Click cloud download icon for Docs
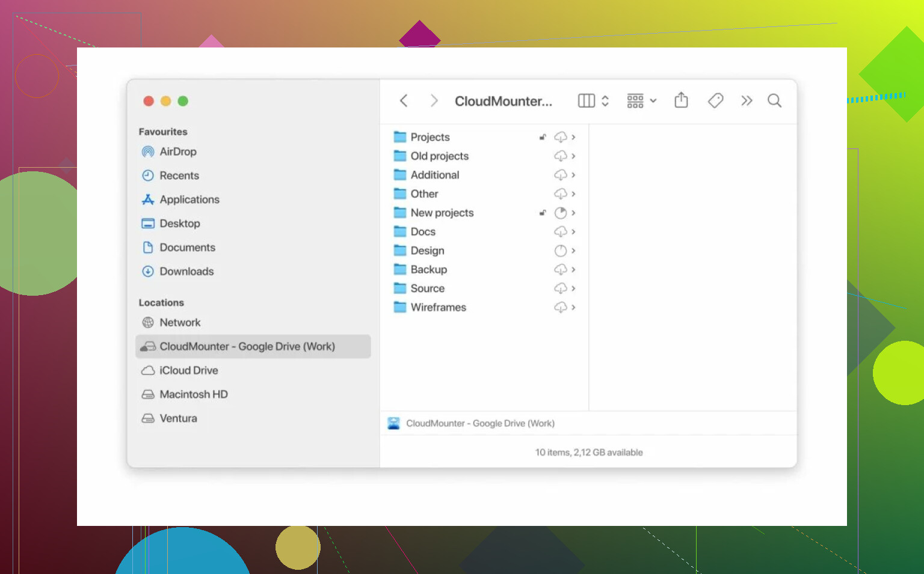 pyautogui.click(x=561, y=232)
